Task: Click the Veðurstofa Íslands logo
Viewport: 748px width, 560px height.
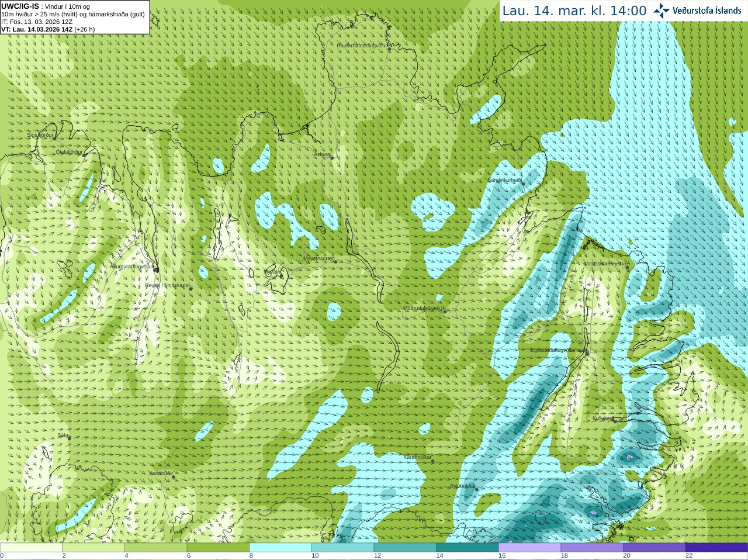Action: point(698,11)
